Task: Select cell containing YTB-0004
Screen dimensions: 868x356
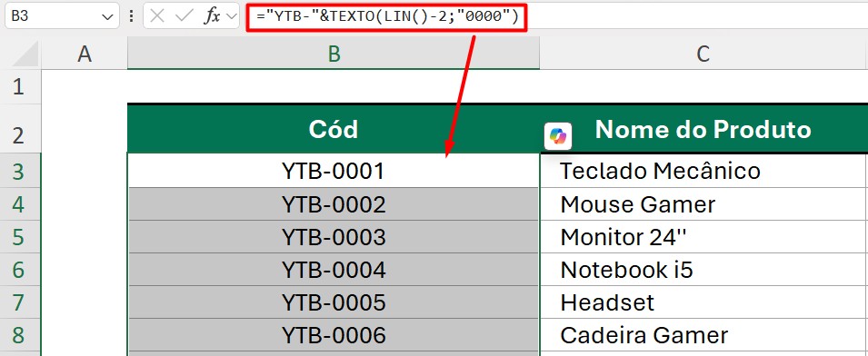Action: (334, 270)
